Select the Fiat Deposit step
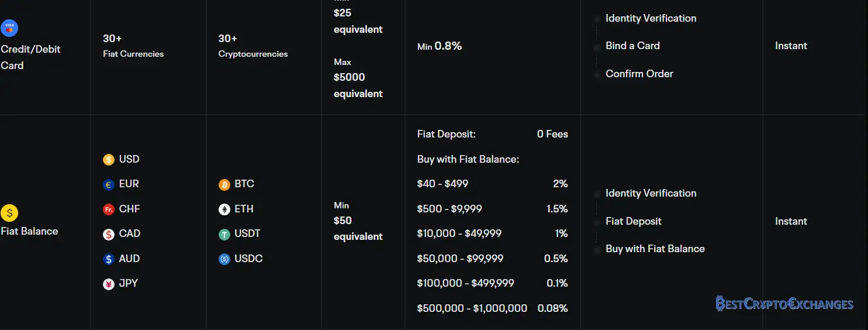The height and width of the screenshot is (330, 868). click(634, 221)
